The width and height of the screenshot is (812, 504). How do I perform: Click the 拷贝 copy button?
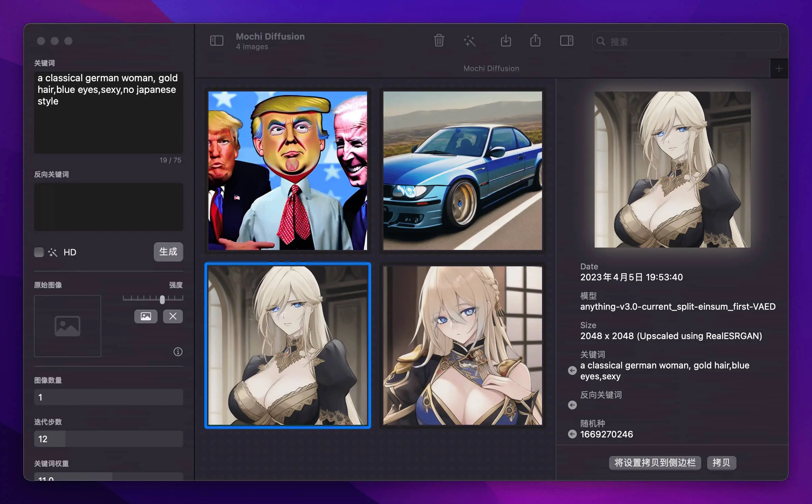[x=721, y=463]
